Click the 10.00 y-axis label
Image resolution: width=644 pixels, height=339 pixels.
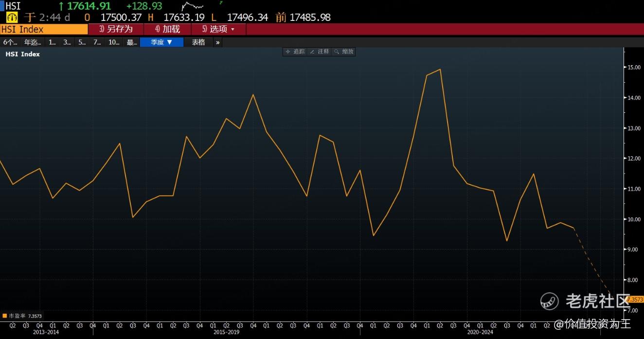(634, 219)
